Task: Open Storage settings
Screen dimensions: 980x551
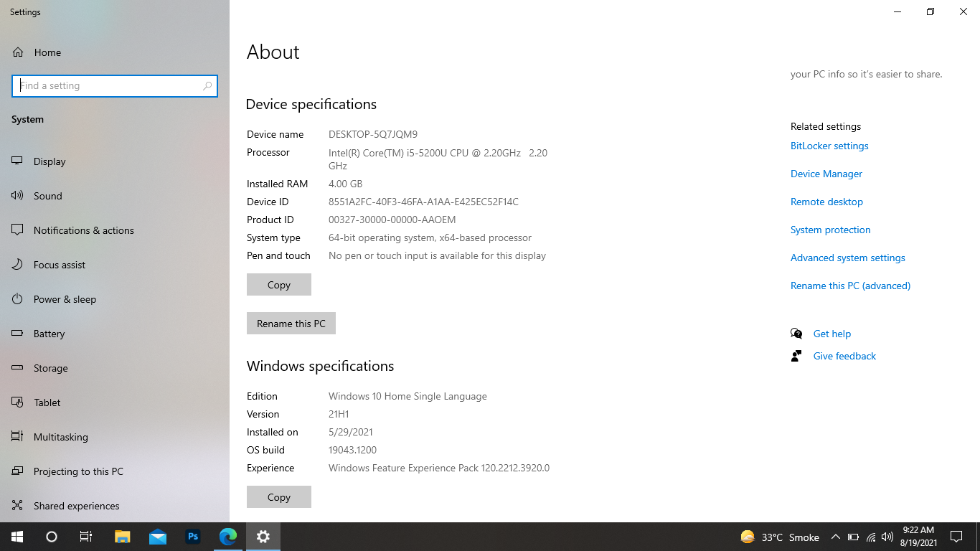Action: pyautogui.click(x=50, y=367)
